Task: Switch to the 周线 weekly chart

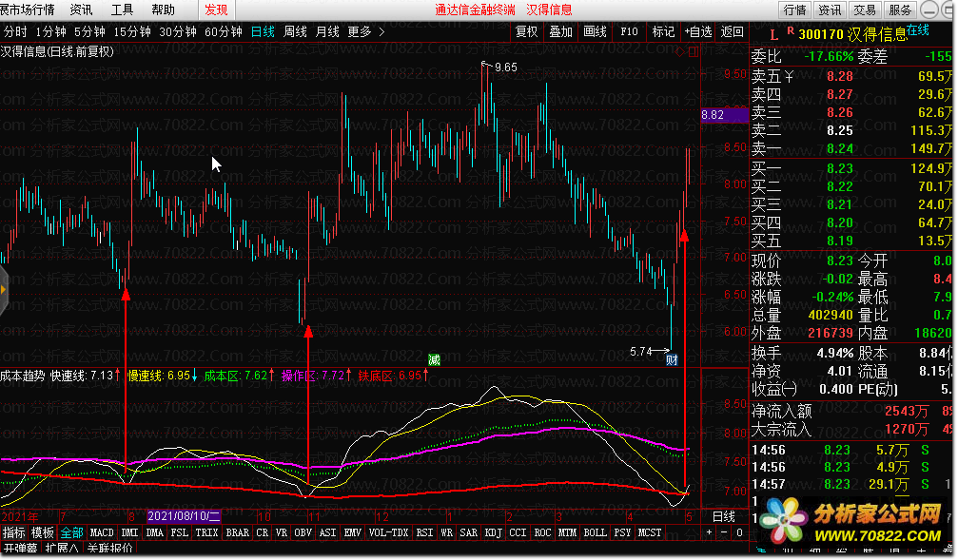Action: click(x=295, y=31)
